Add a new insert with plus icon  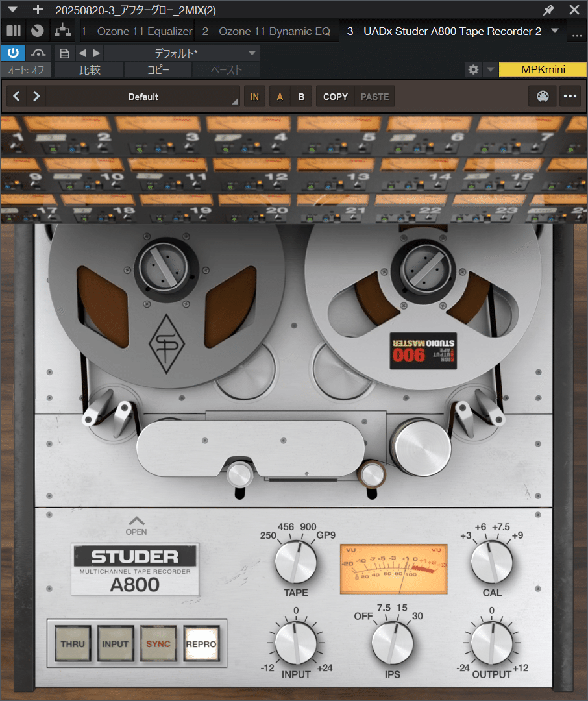38,9
